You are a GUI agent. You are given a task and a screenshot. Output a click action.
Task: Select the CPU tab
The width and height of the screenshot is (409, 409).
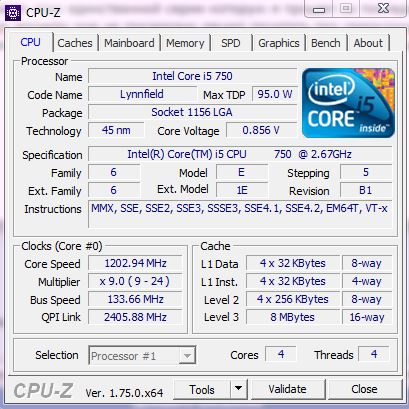(x=31, y=42)
